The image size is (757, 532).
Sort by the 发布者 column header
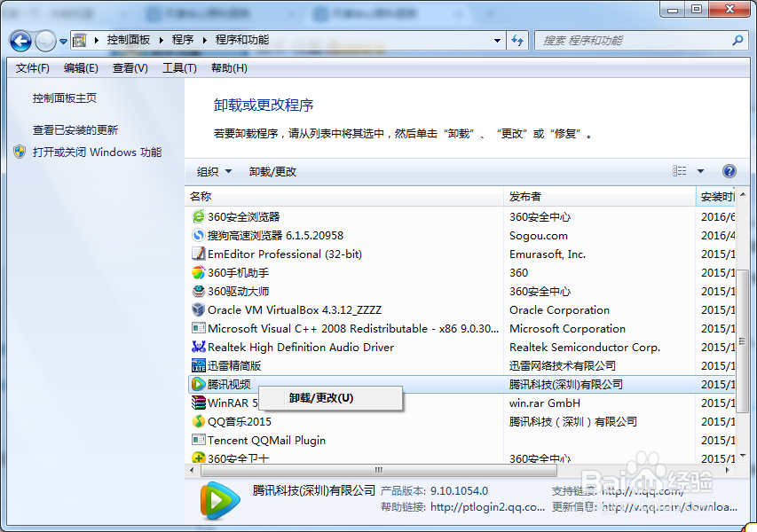[600, 196]
